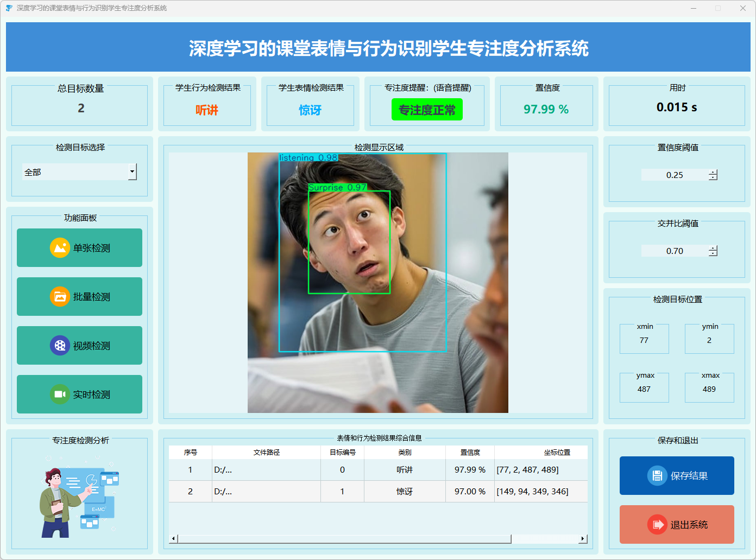
Task: Select the second result row showing 惊讶
Action: [x=404, y=492]
